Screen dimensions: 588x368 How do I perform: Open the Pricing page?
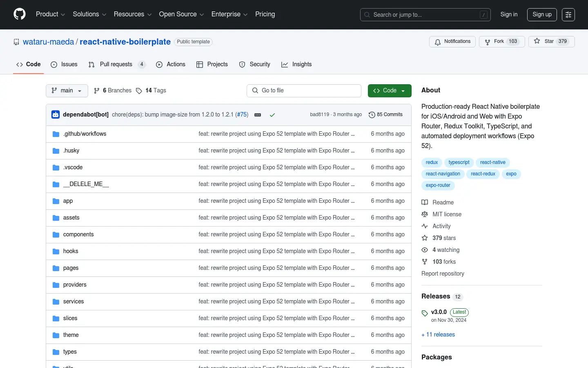coord(265,14)
